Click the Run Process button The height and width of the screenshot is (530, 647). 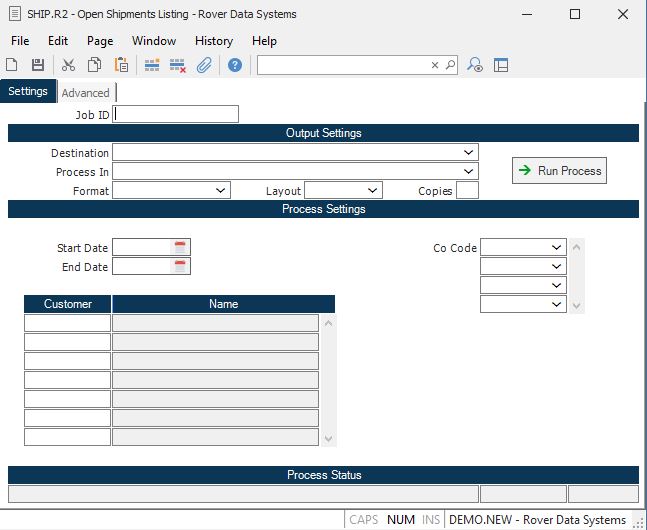point(559,171)
